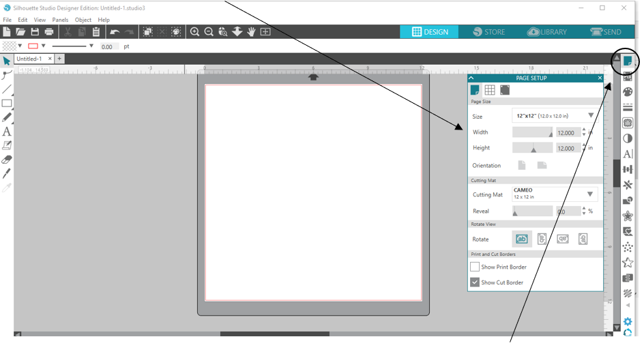Viewport: 644px width, 352px height.
Task: Open the Line Style panel
Action: click(628, 107)
